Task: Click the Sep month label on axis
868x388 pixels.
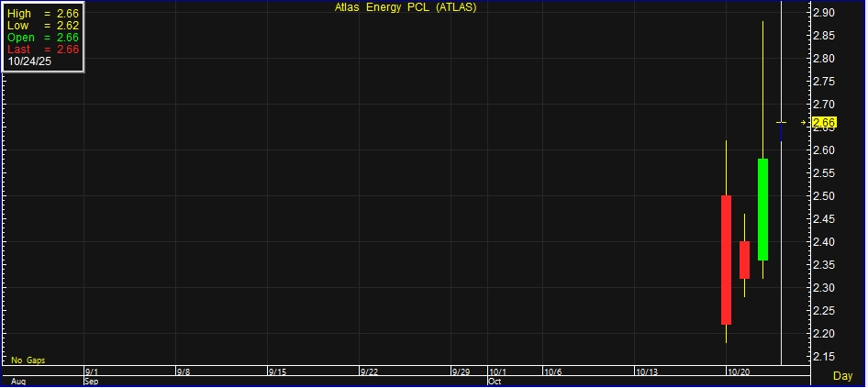Action: point(91,381)
